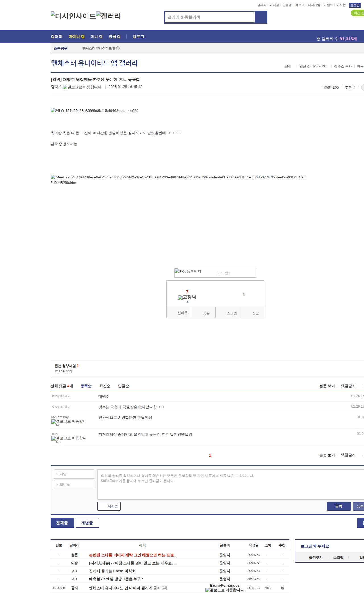Viewport: 364px width, 593px height.
Task: Click the search field 갤러리 & 통합검색
Action: 210,17
